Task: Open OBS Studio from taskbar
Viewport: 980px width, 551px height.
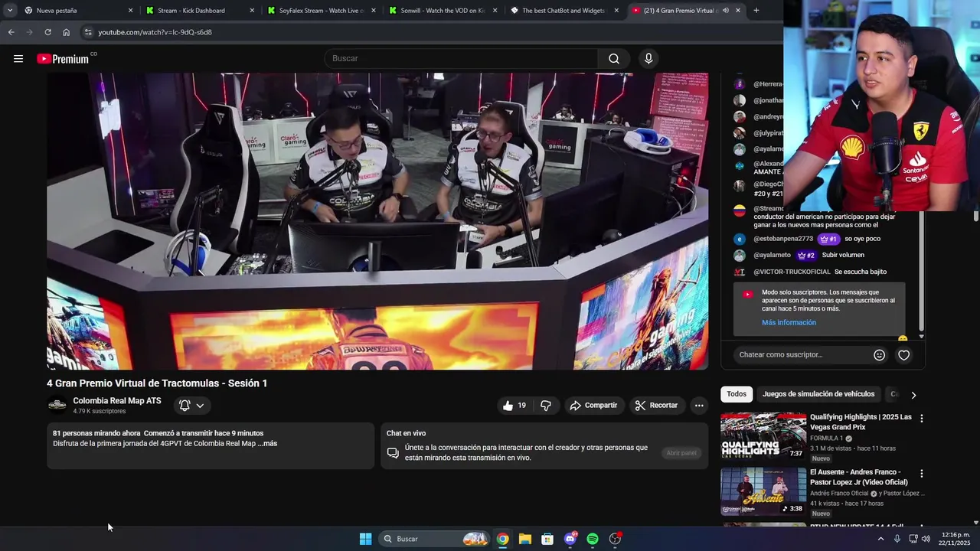Action: pos(615,539)
